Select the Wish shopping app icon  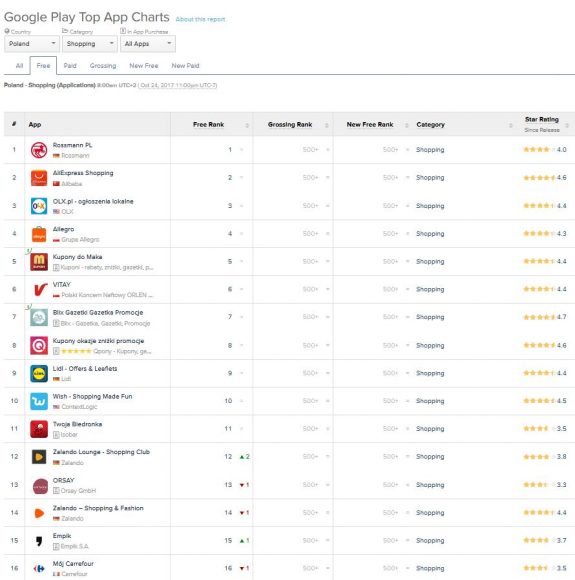pos(39,401)
